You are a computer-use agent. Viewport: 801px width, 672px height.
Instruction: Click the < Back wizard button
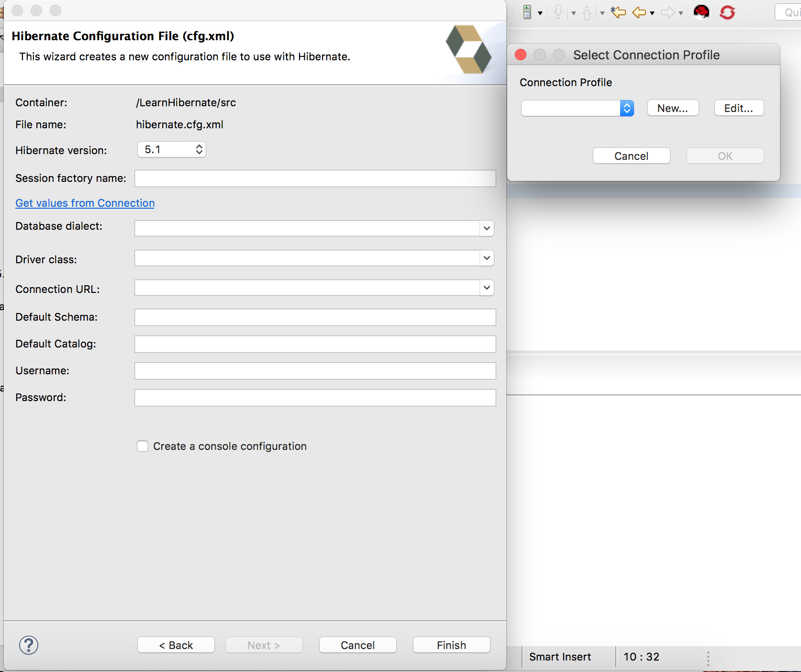pos(176,645)
